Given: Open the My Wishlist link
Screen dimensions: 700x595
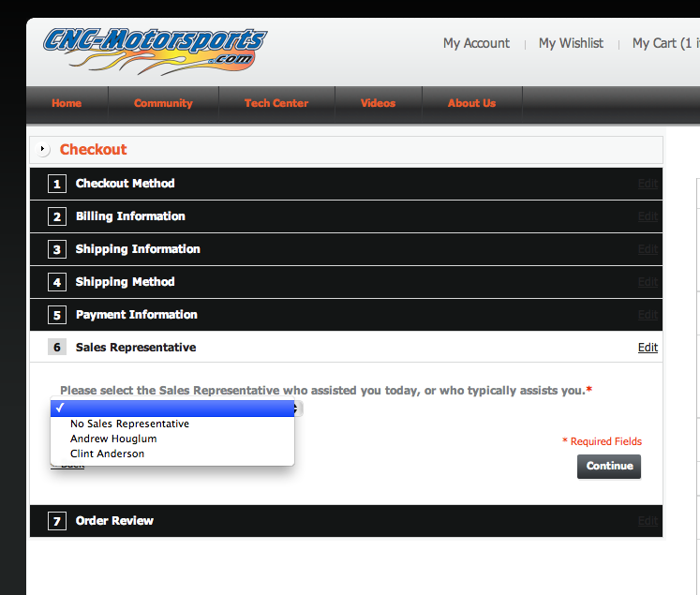Looking at the screenshot, I should (x=571, y=43).
